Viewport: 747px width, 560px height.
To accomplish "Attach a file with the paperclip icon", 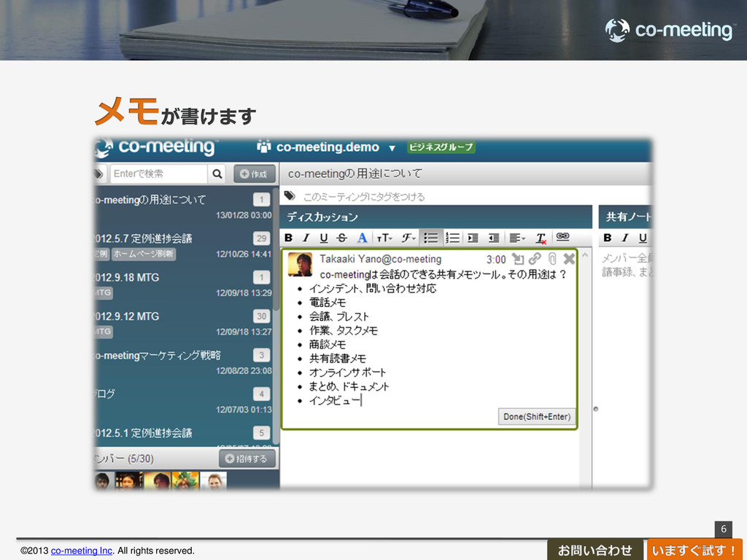I will 552,259.
